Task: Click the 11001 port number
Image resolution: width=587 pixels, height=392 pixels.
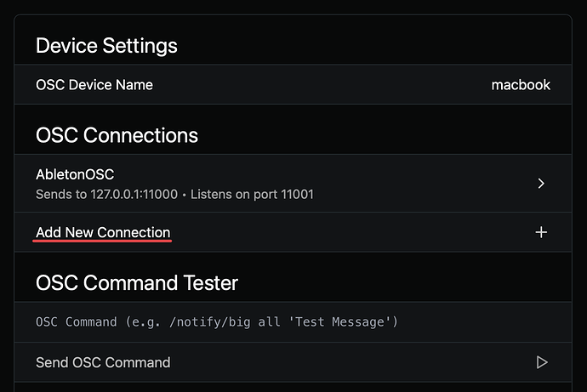Action: coord(298,195)
